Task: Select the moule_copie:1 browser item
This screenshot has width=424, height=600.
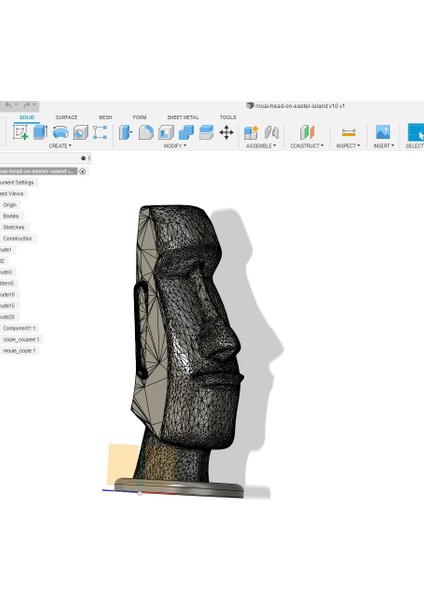Action: [19, 351]
